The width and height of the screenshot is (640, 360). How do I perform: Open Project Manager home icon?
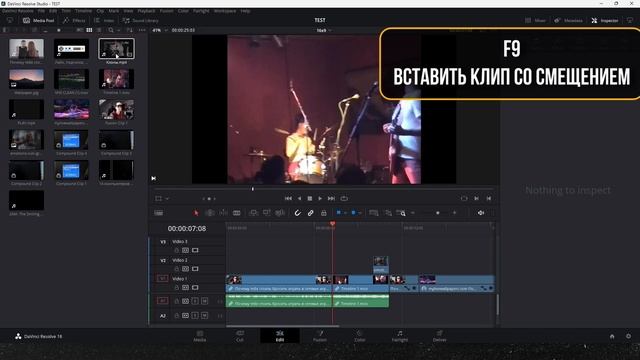click(612, 336)
